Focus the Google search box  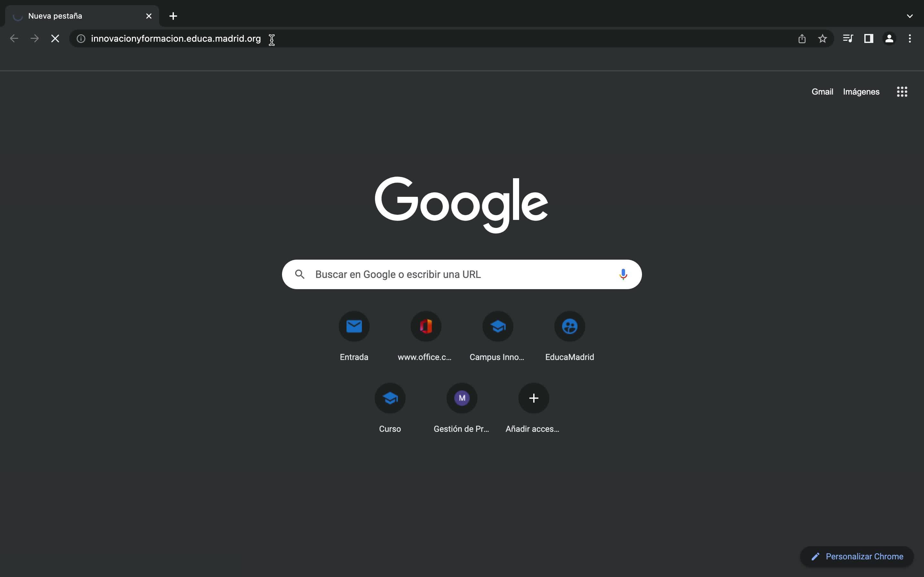point(458,274)
